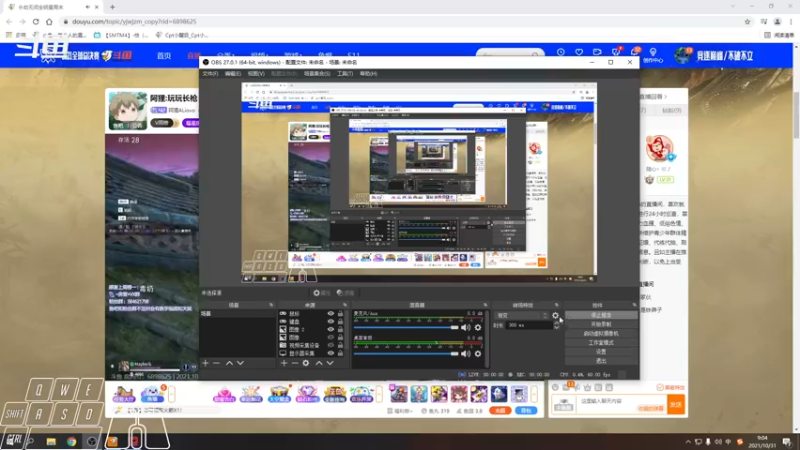
Task: Open OBS File menu
Action: click(210, 73)
